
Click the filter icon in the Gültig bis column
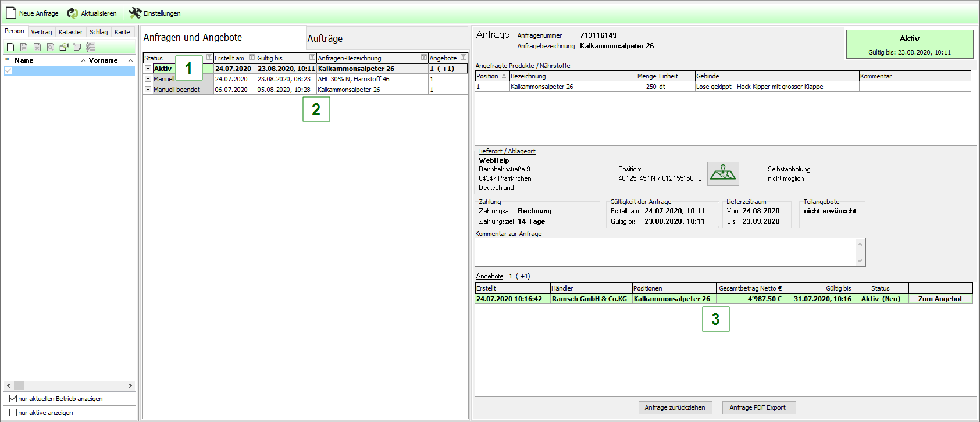pyautogui.click(x=312, y=58)
